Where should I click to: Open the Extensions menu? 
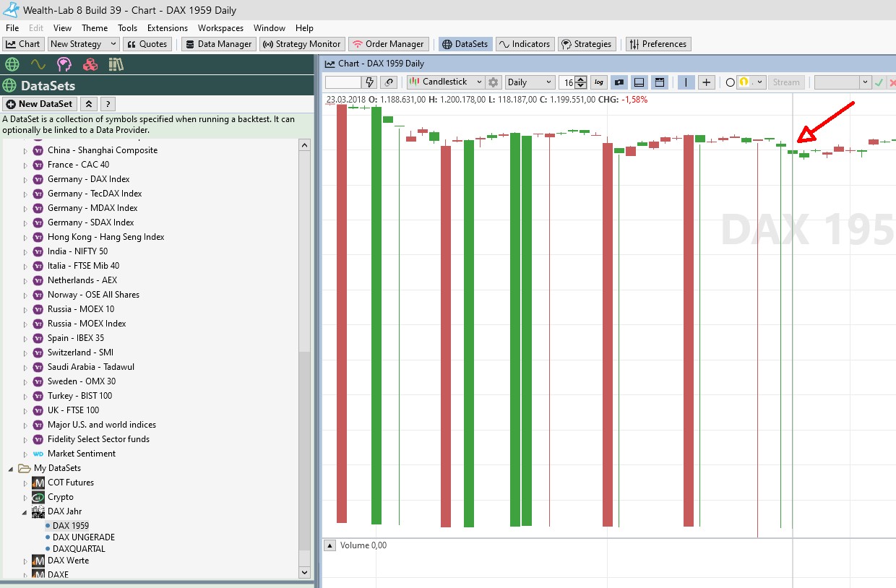pos(167,28)
